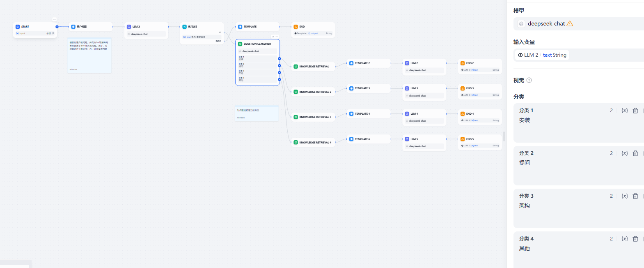Click the LLM 2 icon feeding IF/ELSE
Screen dimensions: 644x268
click(129, 27)
